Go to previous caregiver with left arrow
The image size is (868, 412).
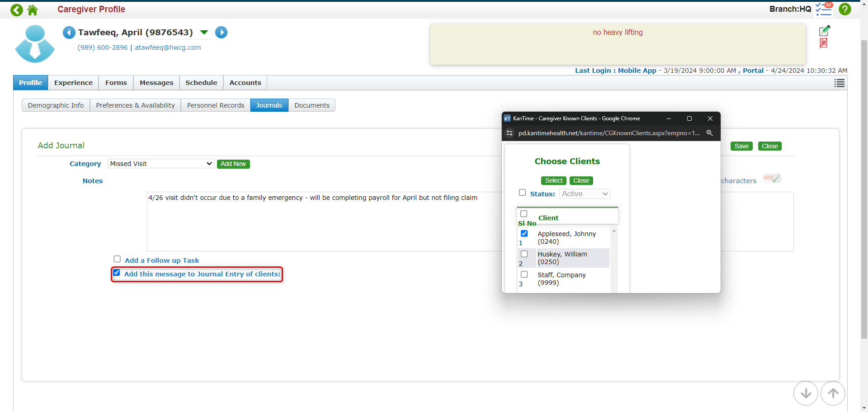click(69, 33)
